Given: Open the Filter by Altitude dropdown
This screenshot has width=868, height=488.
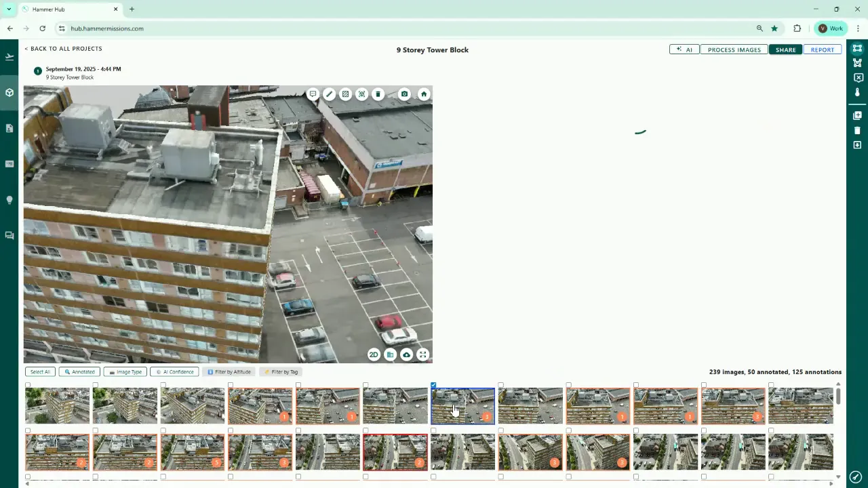Looking at the screenshot, I should (229, 371).
